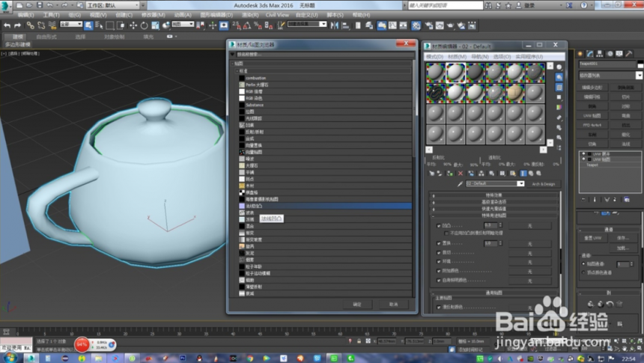Click Get Material icon in material editor

click(431, 174)
